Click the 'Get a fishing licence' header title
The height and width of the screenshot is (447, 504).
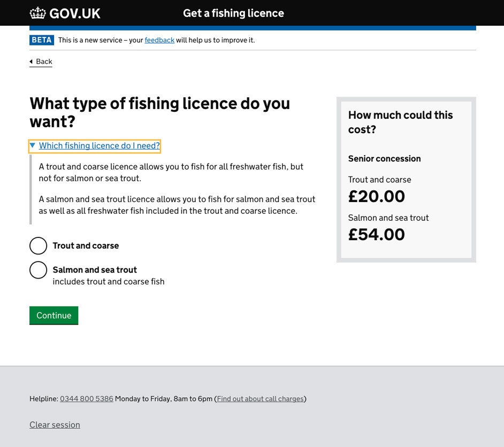[x=233, y=13]
